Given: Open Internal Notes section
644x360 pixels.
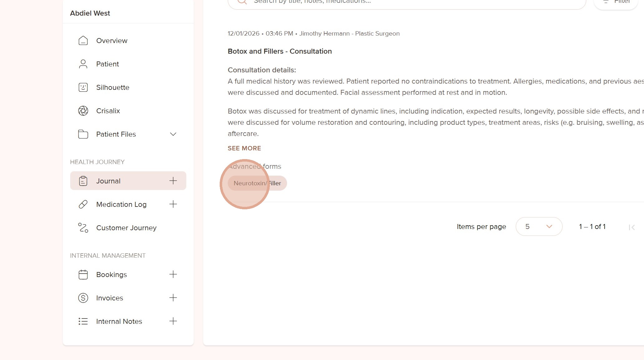Looking at the screenshot, I should point(119,321).
